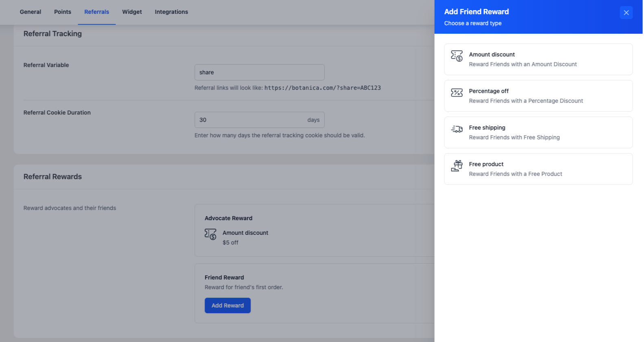Click the Referral Variable input field
Image resolution: width=644 pixels, height=342 pixels.
point(259,72)
